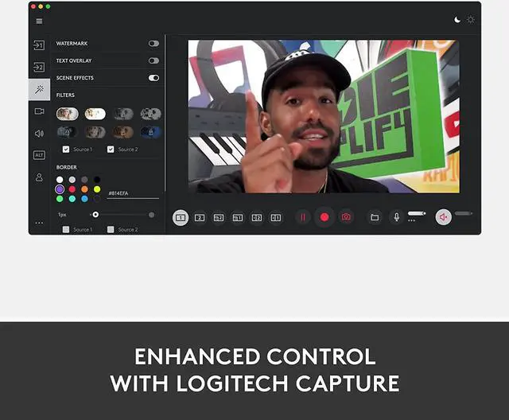509x420 pixels.
Task: Turn on the Text Overlay toggle
Action: (x=153, y=60)
